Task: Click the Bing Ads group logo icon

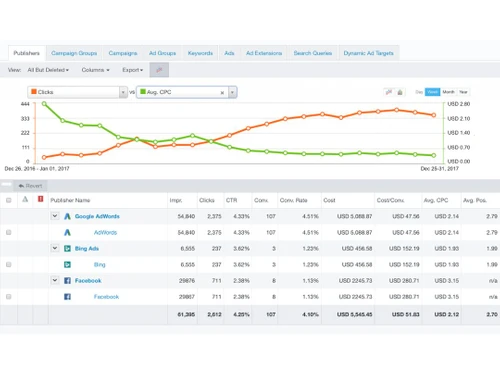Action: [x=67, y=248]
